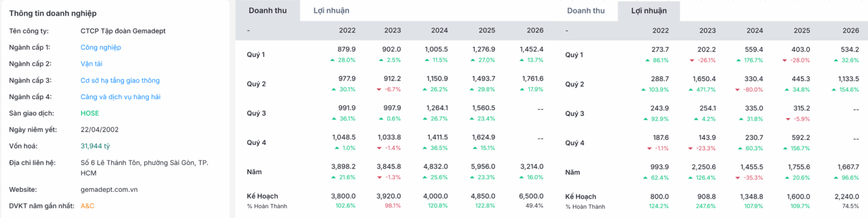Click the red down arrow beside -6.7%
The image size is (868, 218).
point(379,90)
